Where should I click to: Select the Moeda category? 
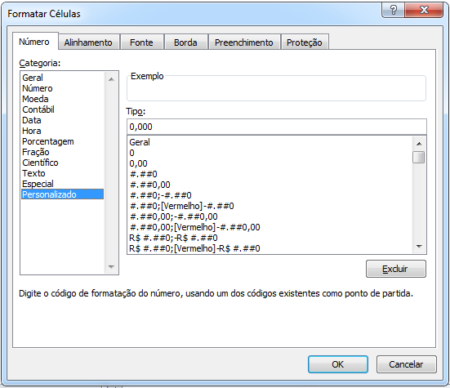35,99
